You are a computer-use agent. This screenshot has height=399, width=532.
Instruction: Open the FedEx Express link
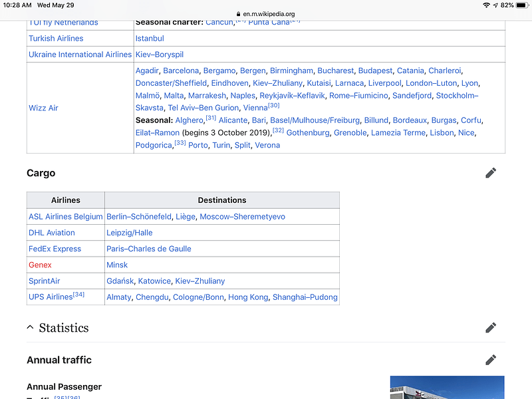click(x=55, y=249)
